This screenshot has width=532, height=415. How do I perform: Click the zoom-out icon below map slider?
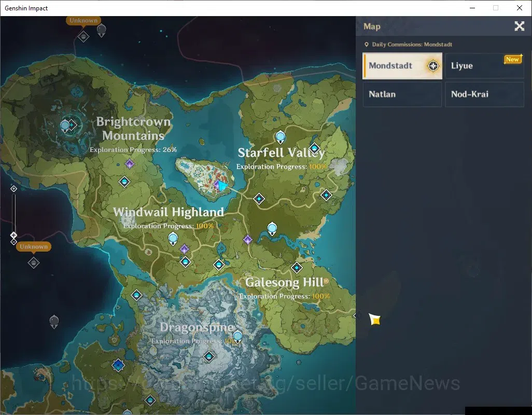13,242
